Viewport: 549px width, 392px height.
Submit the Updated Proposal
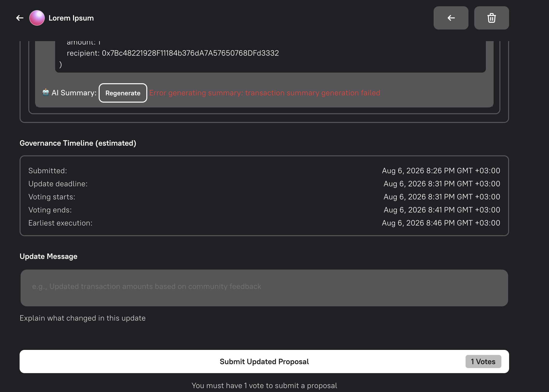pos(264,362)
